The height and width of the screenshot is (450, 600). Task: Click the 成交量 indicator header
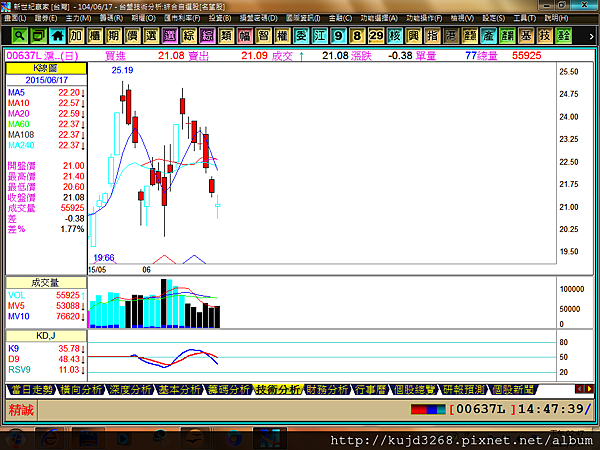(46, 283)
